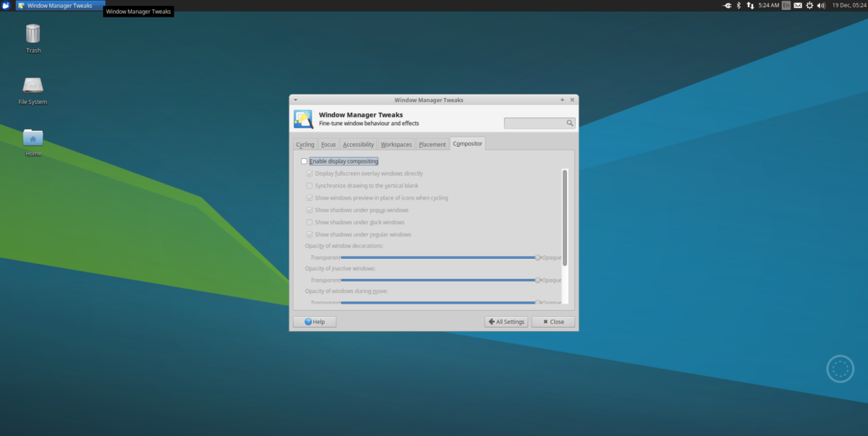Maximize the dialog with the plus button

[562, 100]
